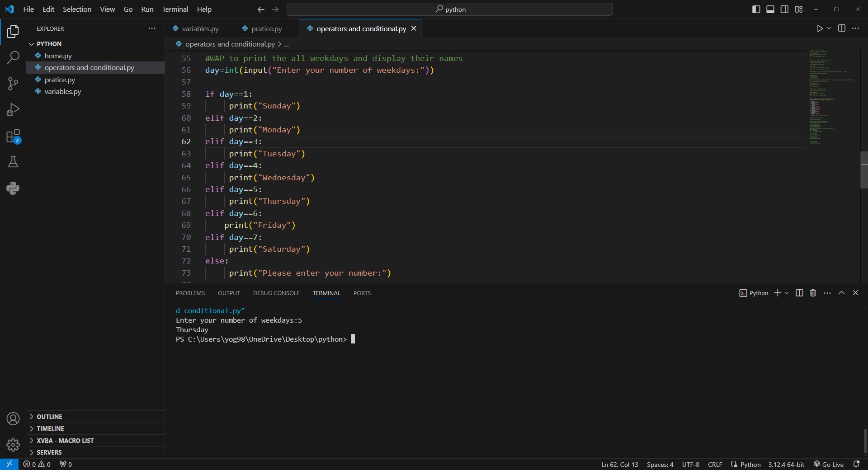Expand the OUTLINE section
This screenshot has height=470, width=868.
[95, 417]
